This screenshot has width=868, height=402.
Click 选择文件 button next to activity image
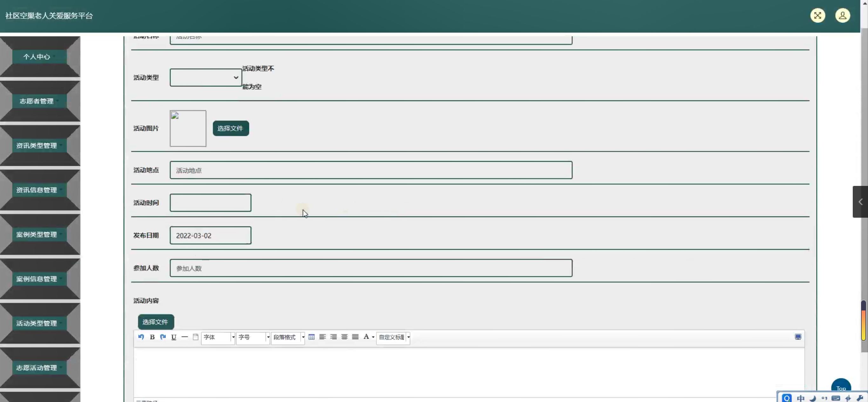(x=230, y=128)
